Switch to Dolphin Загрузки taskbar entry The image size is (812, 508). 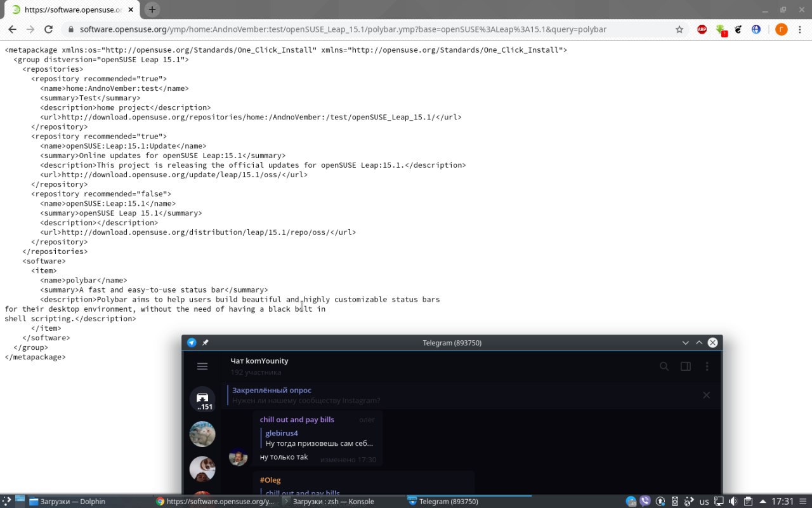pyautogui.click(x=89, y=501)
